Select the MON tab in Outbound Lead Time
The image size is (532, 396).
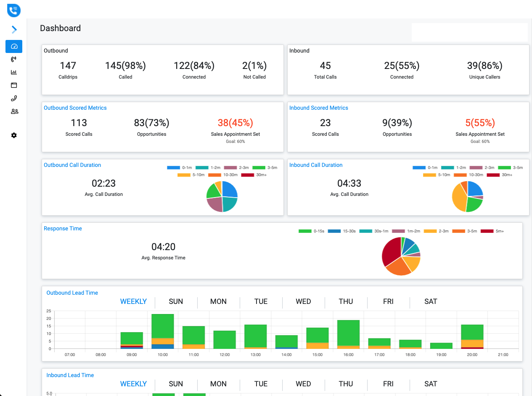coord(218,301)
